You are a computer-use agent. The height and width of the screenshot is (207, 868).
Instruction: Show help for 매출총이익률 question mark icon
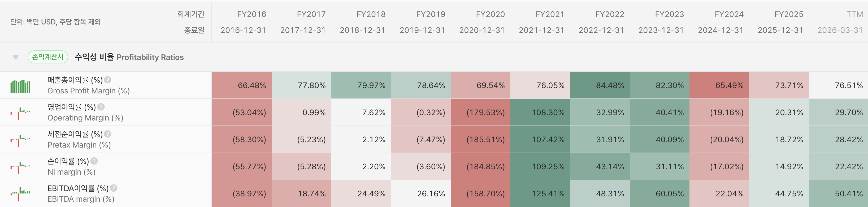107,80
